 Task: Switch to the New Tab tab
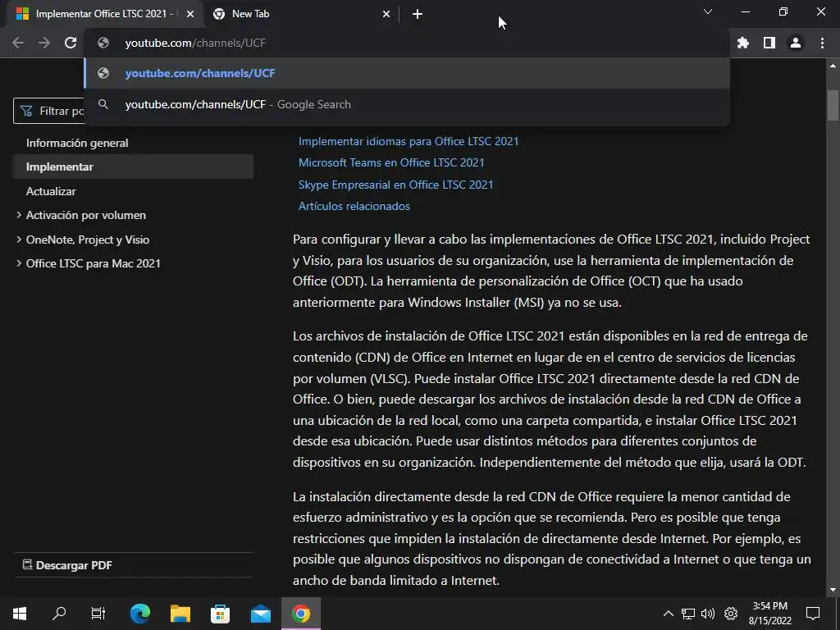click(300, 14)
